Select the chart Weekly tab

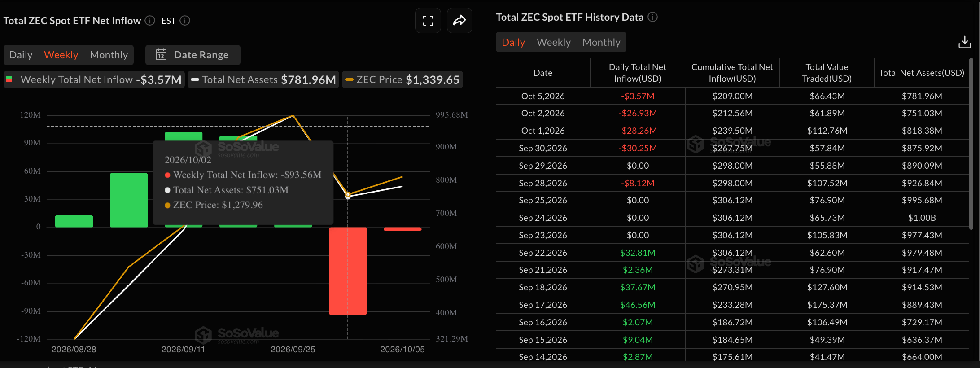(61, 55)
